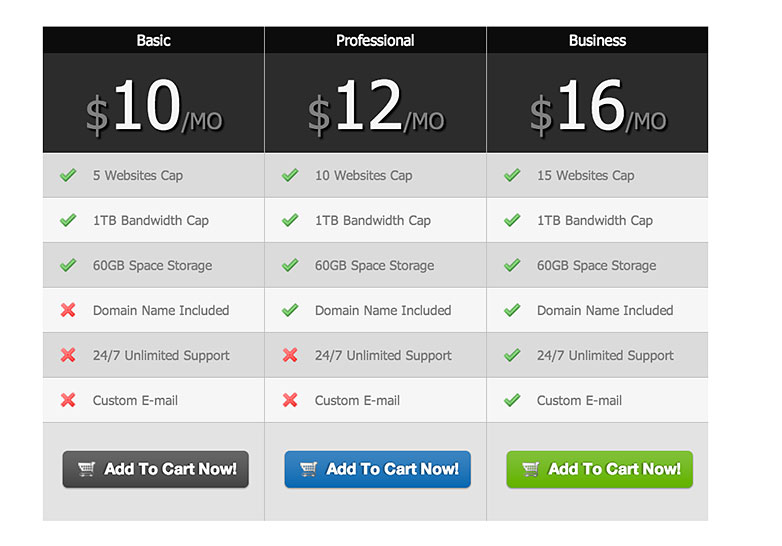The width and height of the screenshot is (782, 546).
Task: Select the Business plan header
Action: coord(597,40)
